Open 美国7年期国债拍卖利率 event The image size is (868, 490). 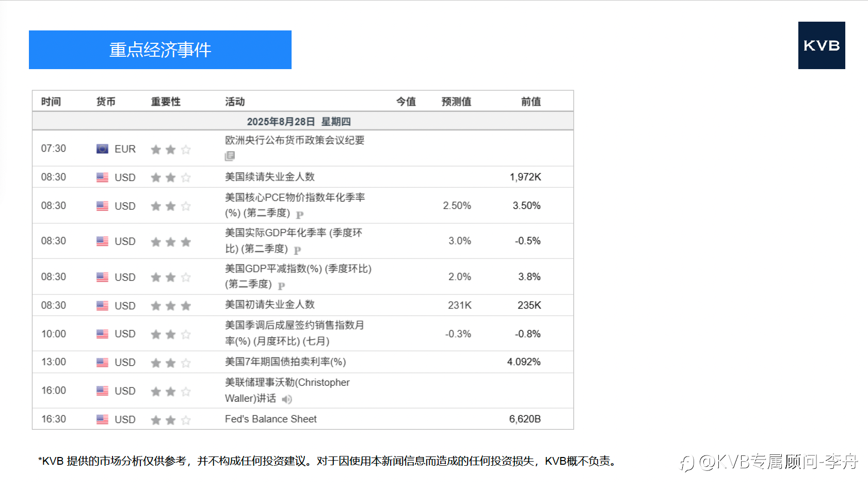pyautogui.click(x=285, y=362)
